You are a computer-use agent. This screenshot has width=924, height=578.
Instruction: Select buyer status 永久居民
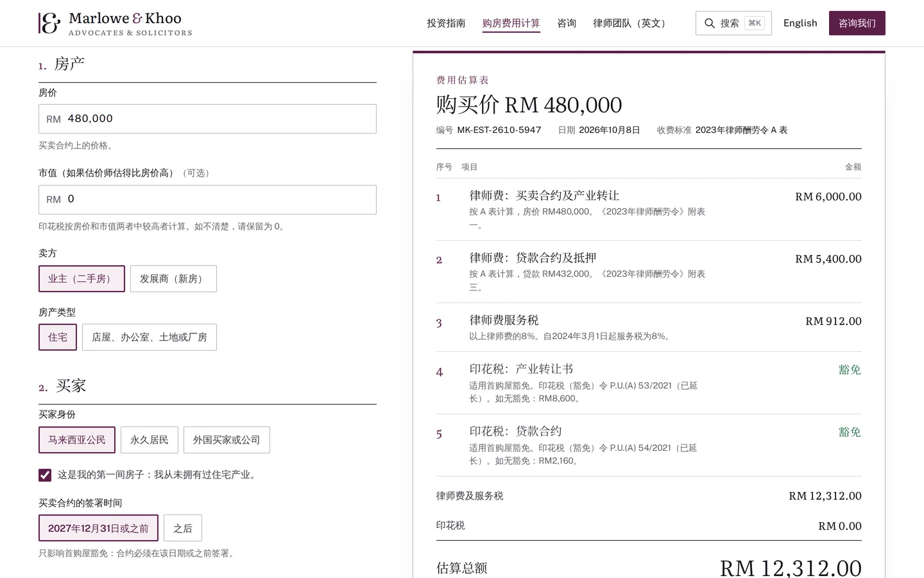[x=150, y=440]
